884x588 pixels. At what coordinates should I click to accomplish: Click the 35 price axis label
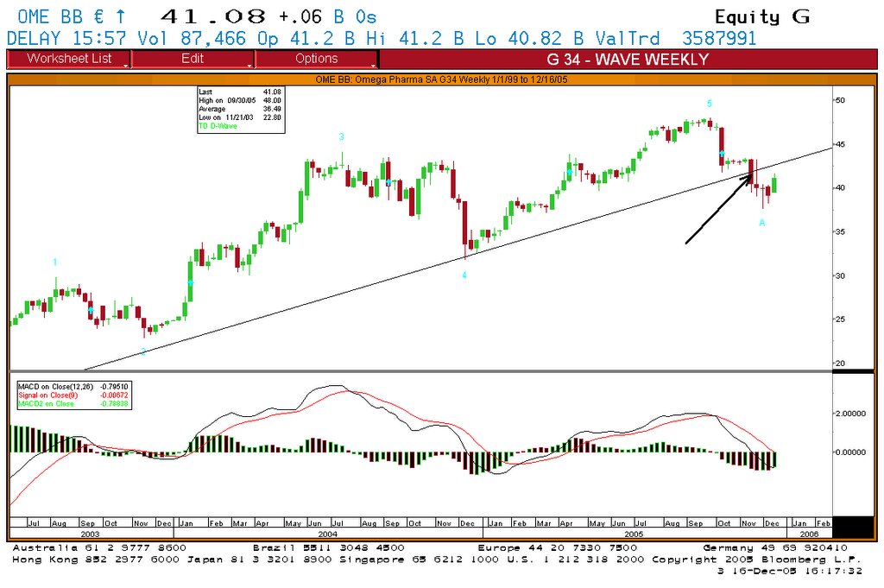[x=840, y=231]
